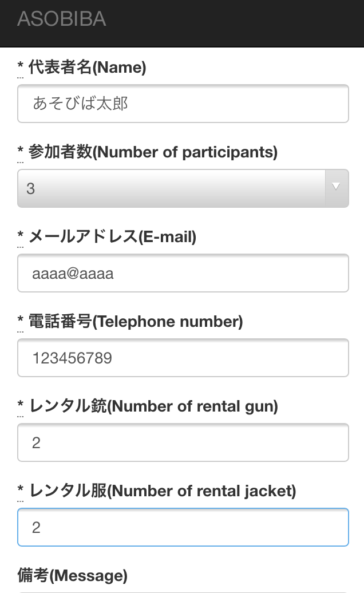The height and width of the screenshot is (593, 364).
Task: Click the 電話番号(Telephone number) label
Action: 136,322
